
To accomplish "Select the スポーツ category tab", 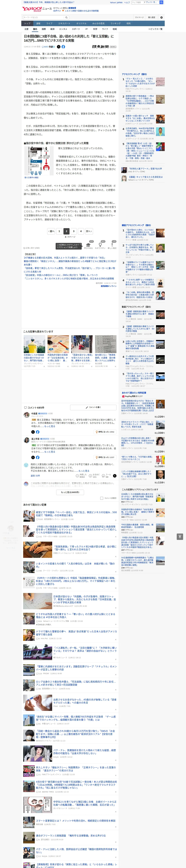I will coord(76,29).
